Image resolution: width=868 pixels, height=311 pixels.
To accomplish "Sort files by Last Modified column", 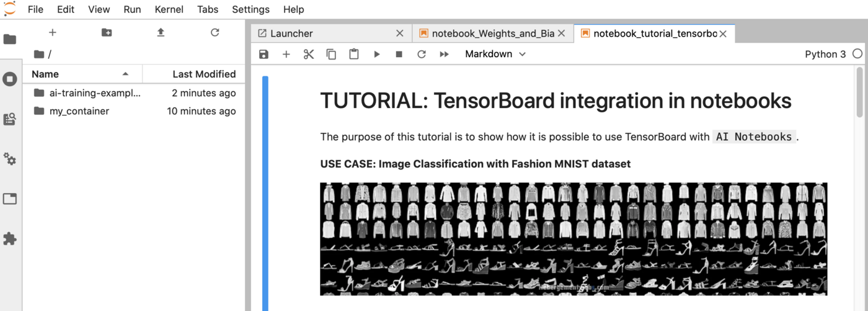I will [x=203, y=74].
